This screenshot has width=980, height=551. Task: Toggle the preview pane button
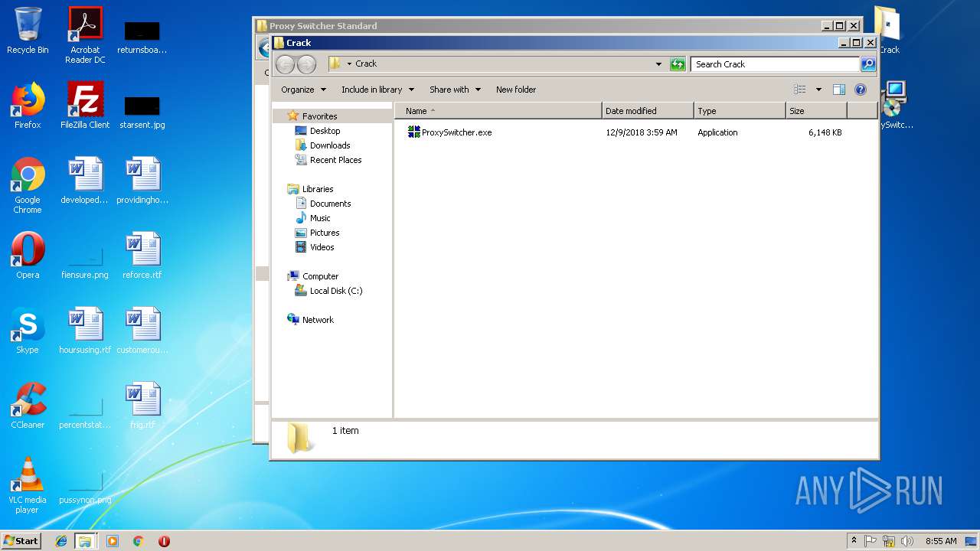click(x=839, y=90)
